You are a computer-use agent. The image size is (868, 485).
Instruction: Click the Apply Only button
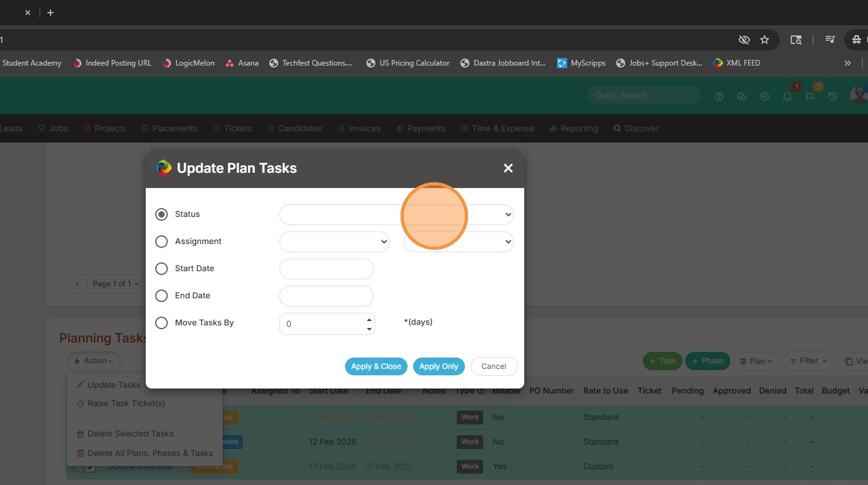coord(439,366)
